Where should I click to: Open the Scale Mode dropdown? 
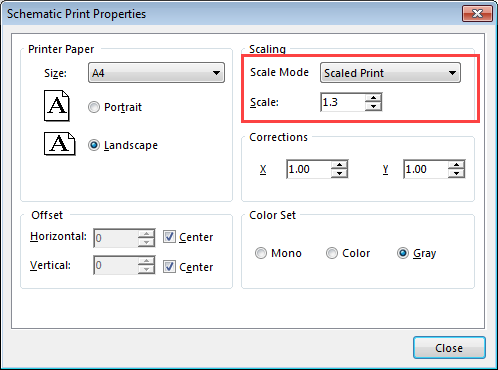(x=390, y=73)
